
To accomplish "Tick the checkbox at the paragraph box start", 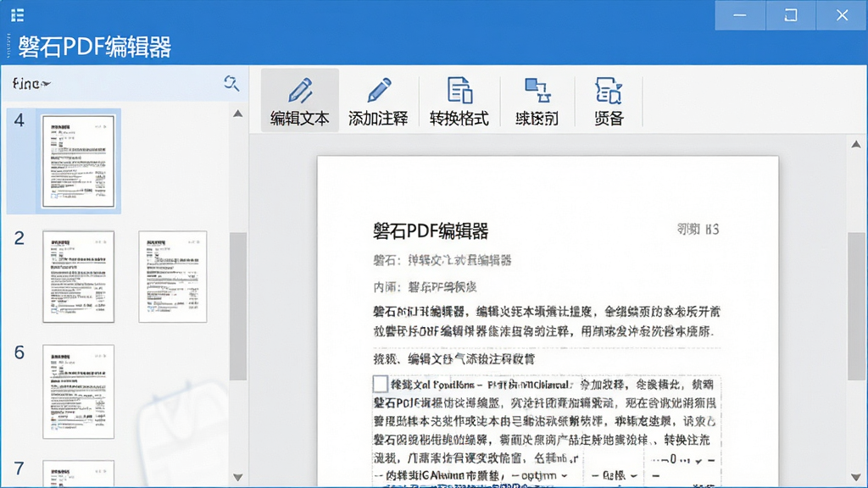I will [380, 384].
